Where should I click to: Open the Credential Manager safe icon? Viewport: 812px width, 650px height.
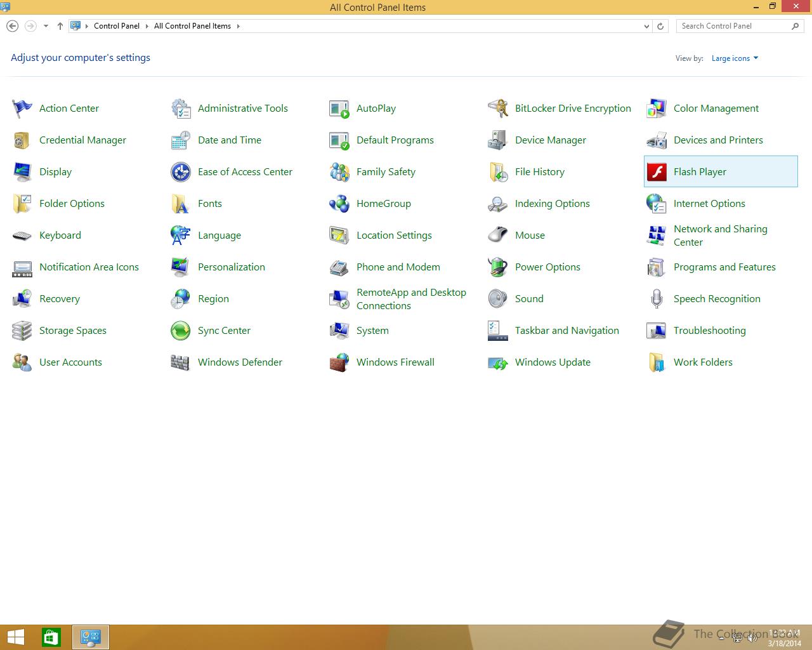[22, 140]
